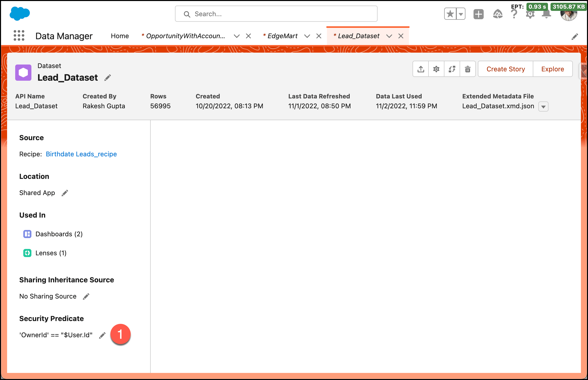Go to the Home tab
This screenshot has width=588, height=380.
[x=120, y=36]
